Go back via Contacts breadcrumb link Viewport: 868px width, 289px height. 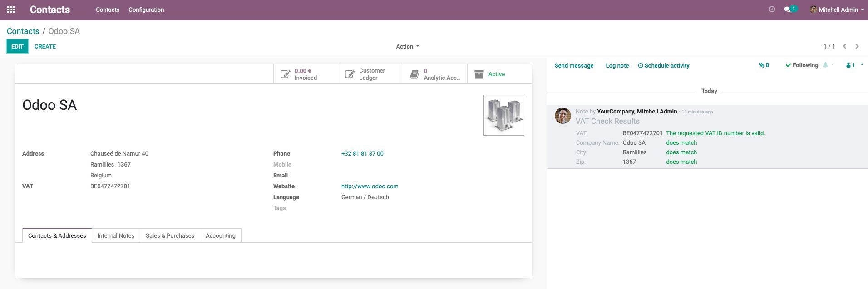point(23,31)
